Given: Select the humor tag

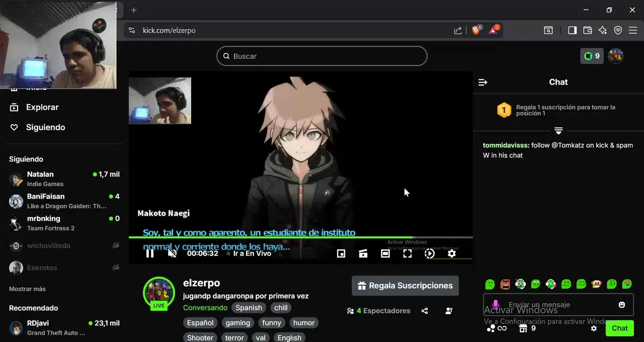Looking at the screenshot, I should (304, 323).
